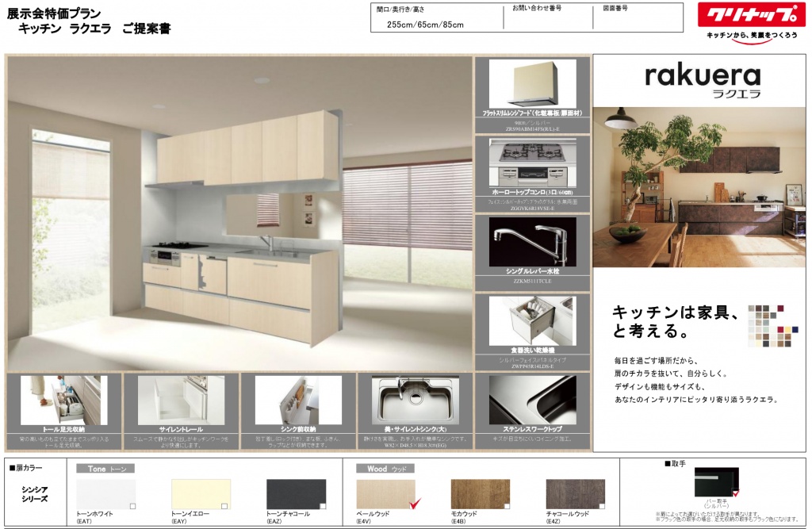Click the line 毎日を過ごす場所だから、

tap(656, 361)
